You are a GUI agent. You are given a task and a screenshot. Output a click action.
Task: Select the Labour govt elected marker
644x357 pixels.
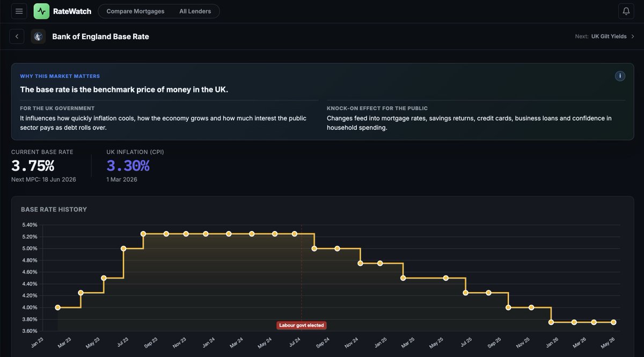(x=302, y=325)
